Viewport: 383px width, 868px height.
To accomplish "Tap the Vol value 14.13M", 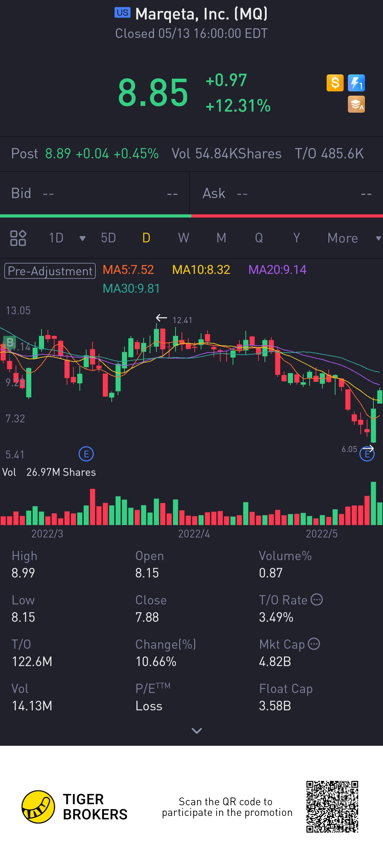I will (x=32, y=706).
